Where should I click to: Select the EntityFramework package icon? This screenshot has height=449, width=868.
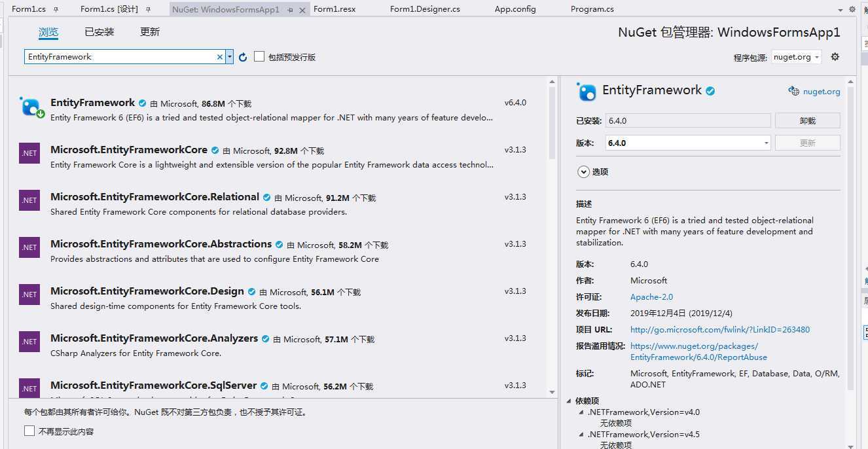[x=31, y=107]
